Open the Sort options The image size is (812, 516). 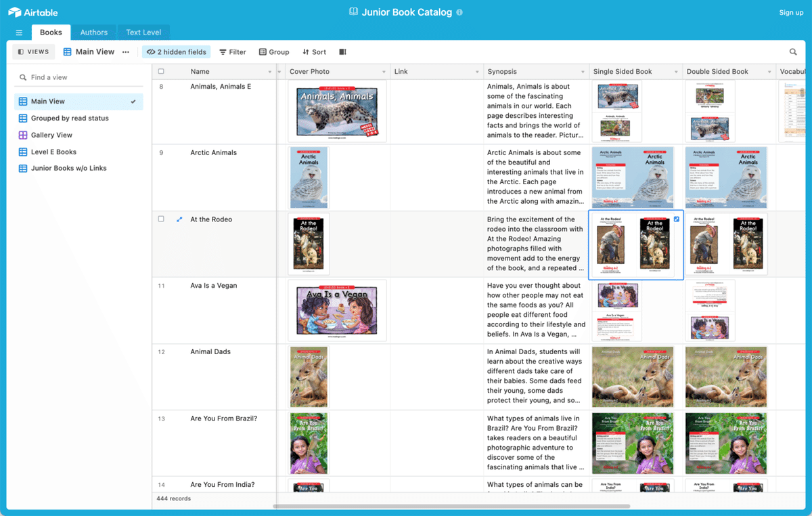314,52
